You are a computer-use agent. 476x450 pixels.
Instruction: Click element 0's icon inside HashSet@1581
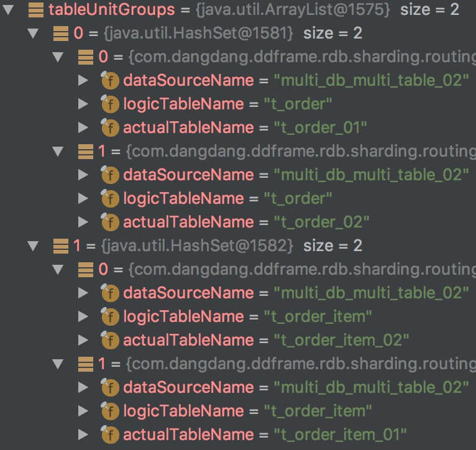point(86,57)
